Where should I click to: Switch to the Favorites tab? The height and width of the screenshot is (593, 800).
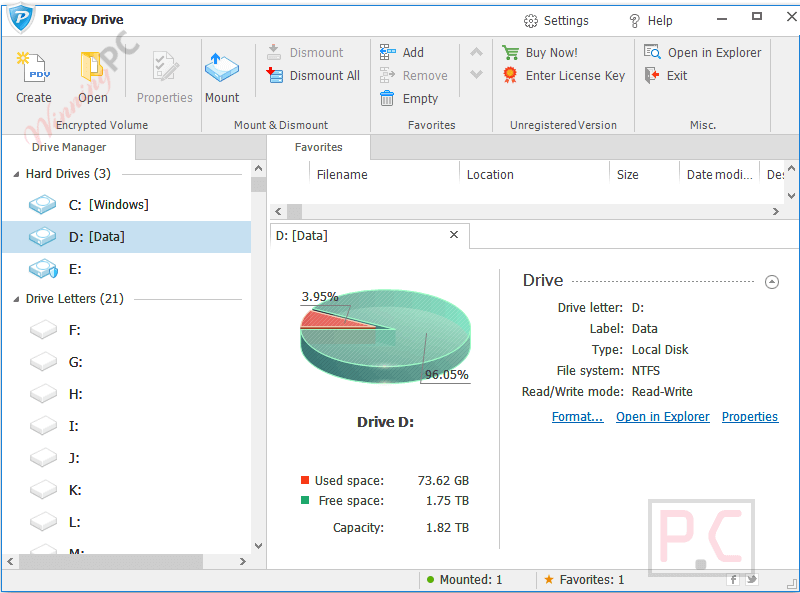coord(318,147)
